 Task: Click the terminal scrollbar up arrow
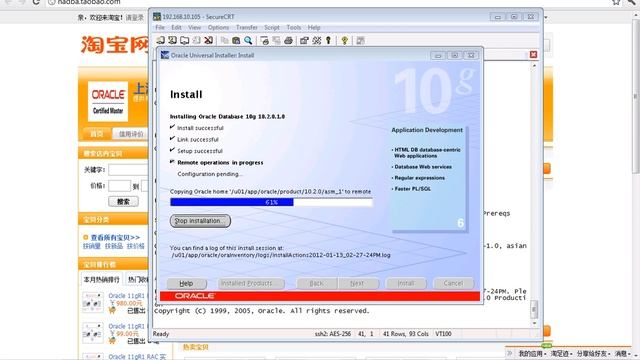tap(534, 66)
